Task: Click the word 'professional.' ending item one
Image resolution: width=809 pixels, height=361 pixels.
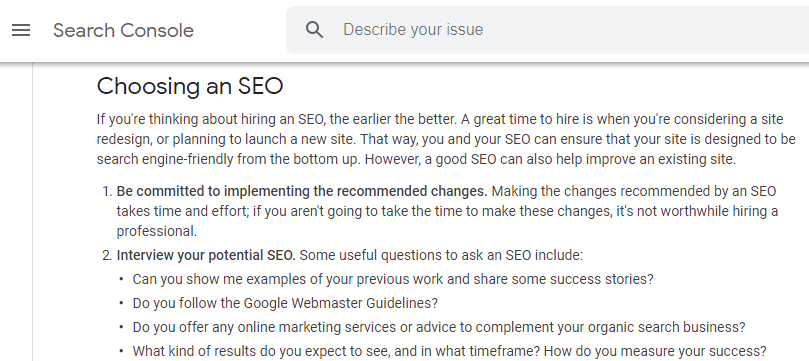Action: (156, 232)
